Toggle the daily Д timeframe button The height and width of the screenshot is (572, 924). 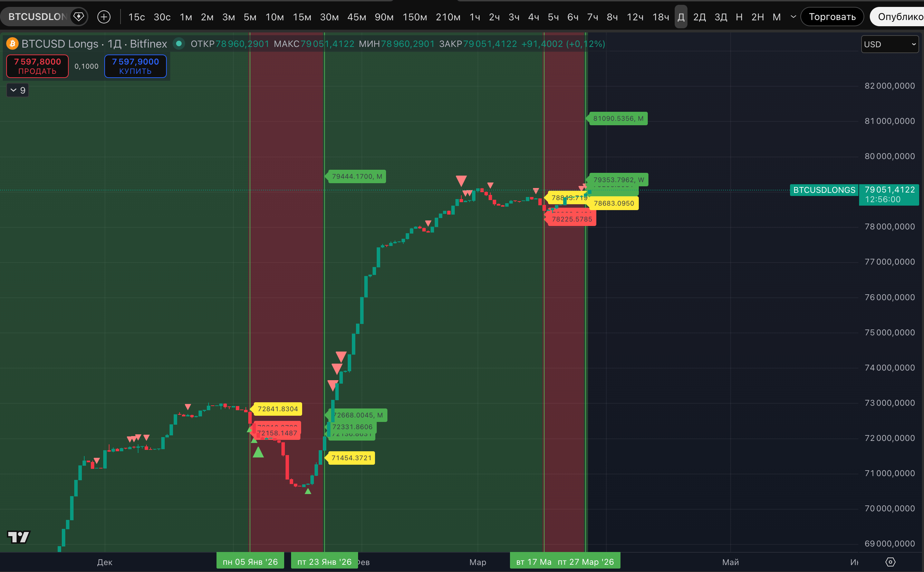(681, 17)
